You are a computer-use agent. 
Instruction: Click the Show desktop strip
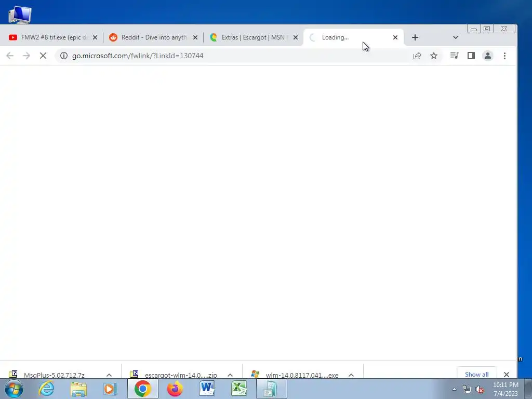click(x=528, y=389)
